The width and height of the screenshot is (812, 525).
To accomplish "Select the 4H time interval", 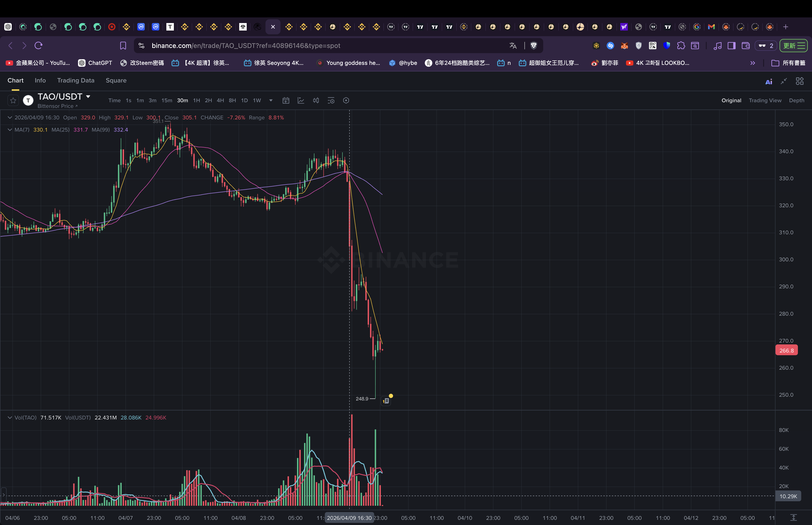I will pos(220,101).
